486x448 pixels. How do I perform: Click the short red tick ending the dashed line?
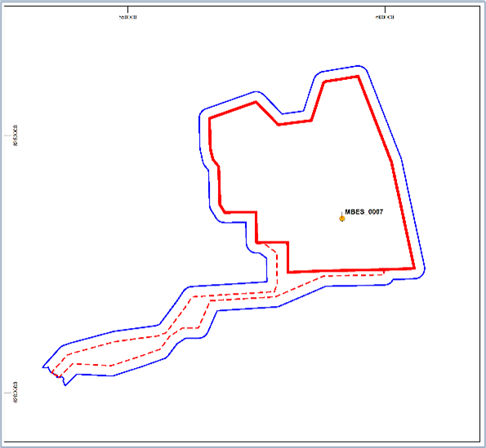(x=384, y=272)
